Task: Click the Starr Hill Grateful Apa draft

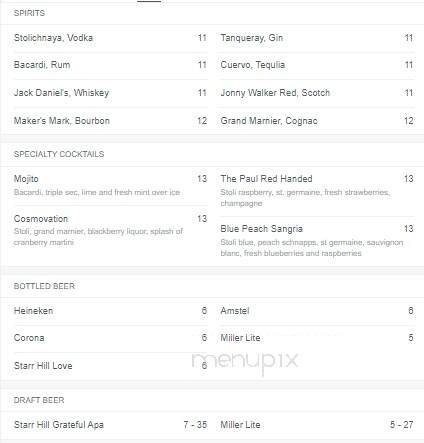Action: 110,425
